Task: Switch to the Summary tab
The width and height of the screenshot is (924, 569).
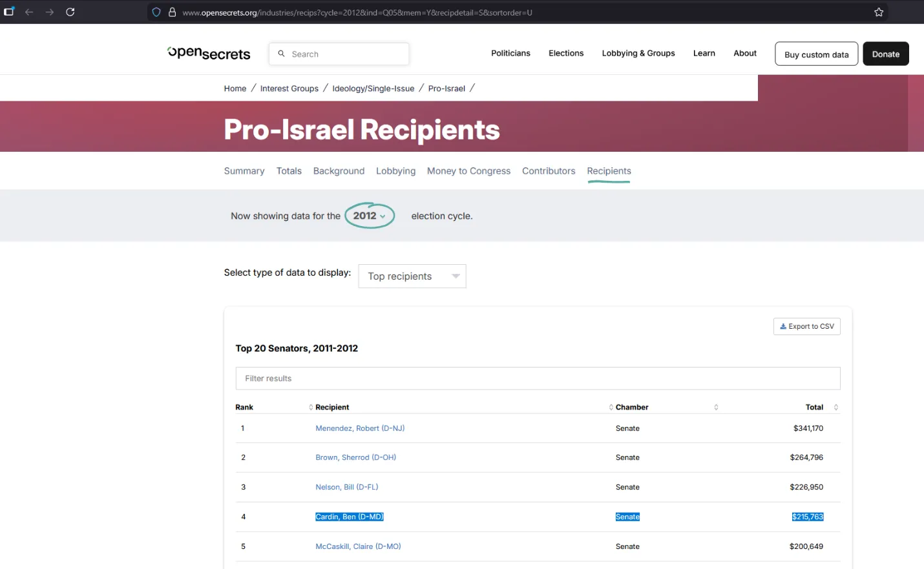Action: [x=244, y=171]
